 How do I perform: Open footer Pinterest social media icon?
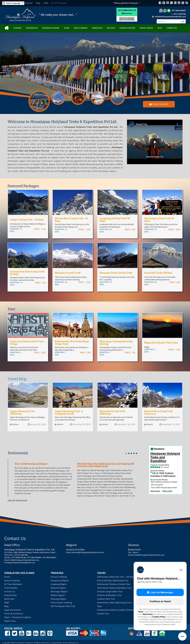(x=50, y=633)
